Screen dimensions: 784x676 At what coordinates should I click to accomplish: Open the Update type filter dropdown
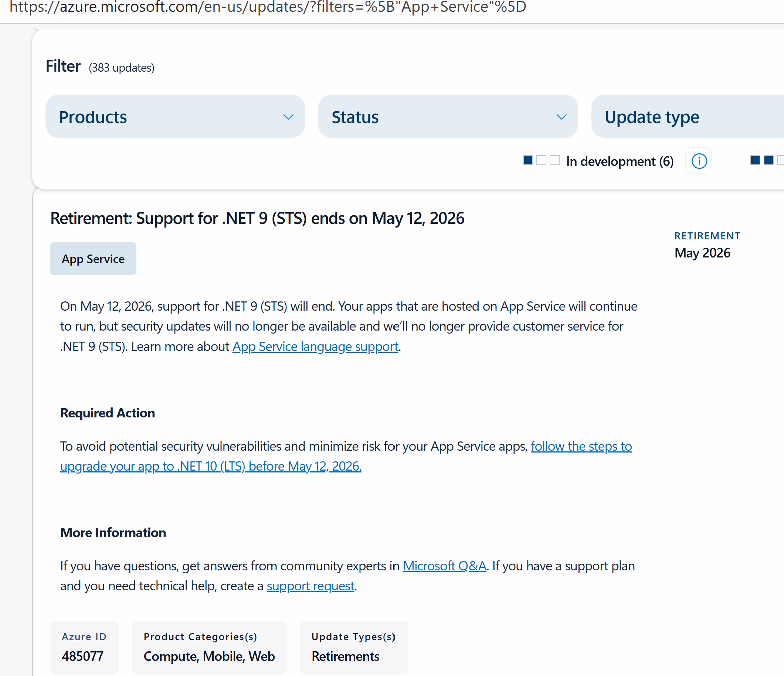(688, 116)
